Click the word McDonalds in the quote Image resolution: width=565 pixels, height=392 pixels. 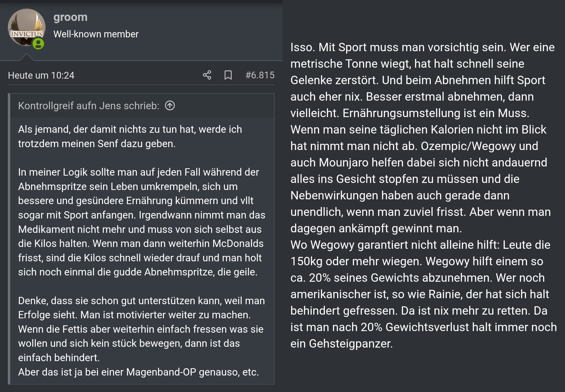[x=238, y=244]
